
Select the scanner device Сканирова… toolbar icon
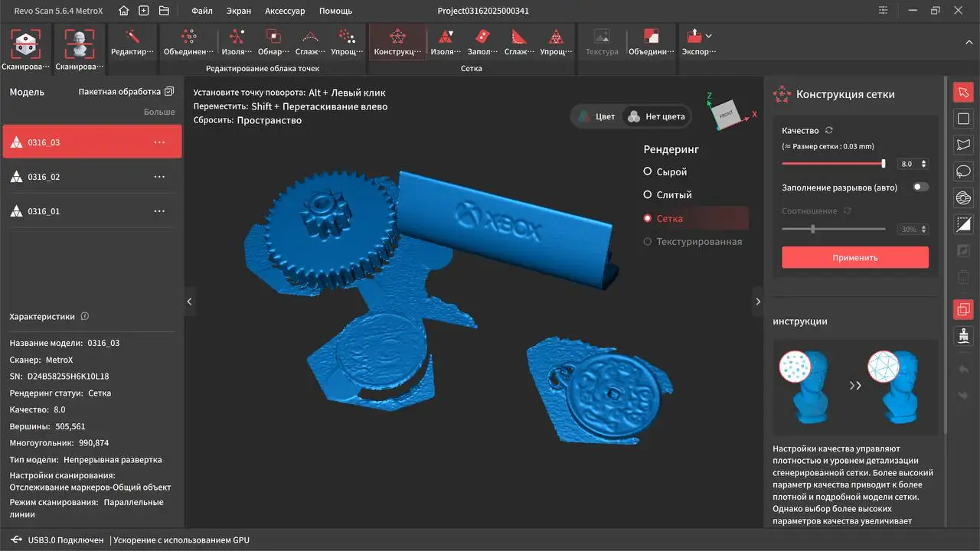pyautogui.click(x=26, y=50)
